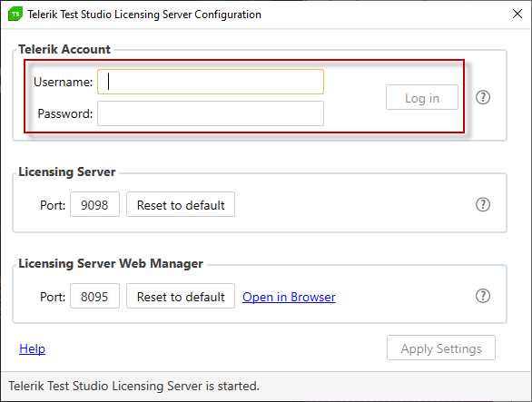Click the Telerik Account group heading
The image size is (532, 402).
[64, 49]
